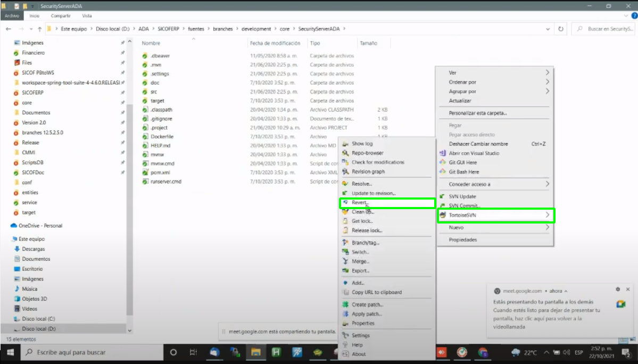Click the Buscar en SecurityServerADA search field

point(607,29)
